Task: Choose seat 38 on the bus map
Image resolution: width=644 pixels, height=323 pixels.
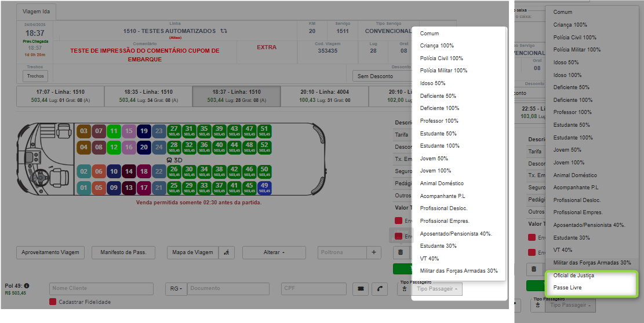Action: click(x=219, y=171)
